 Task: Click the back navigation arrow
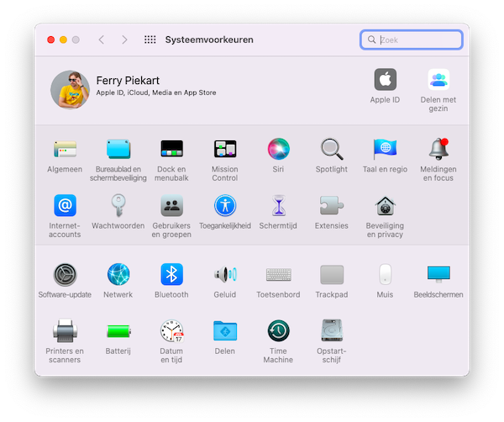(102, 40)
